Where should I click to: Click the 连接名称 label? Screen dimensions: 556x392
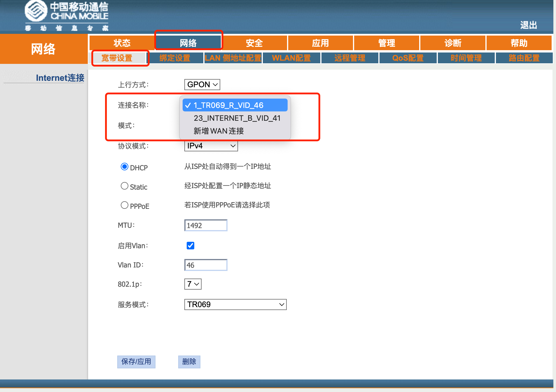point(133,105)
